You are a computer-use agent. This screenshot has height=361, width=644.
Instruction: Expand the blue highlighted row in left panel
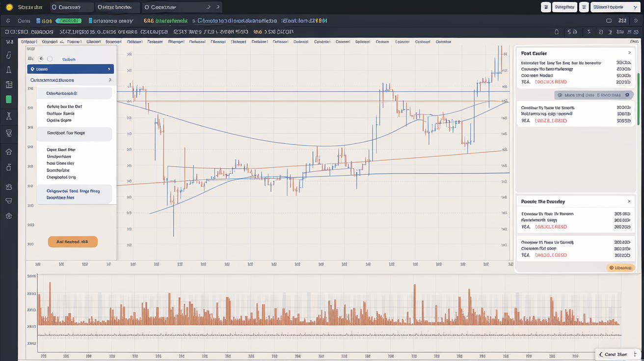pyautogui.click(x=71, y=69)
